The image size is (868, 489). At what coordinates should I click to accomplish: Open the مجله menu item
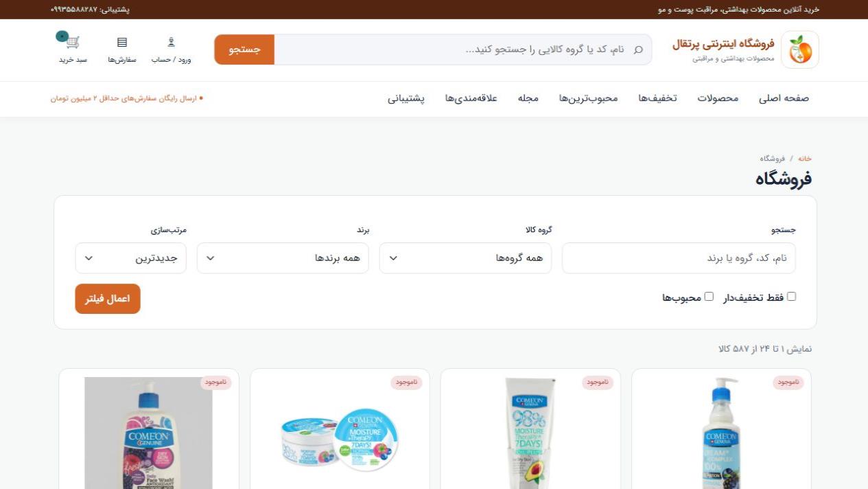click(x=528, y=98)
